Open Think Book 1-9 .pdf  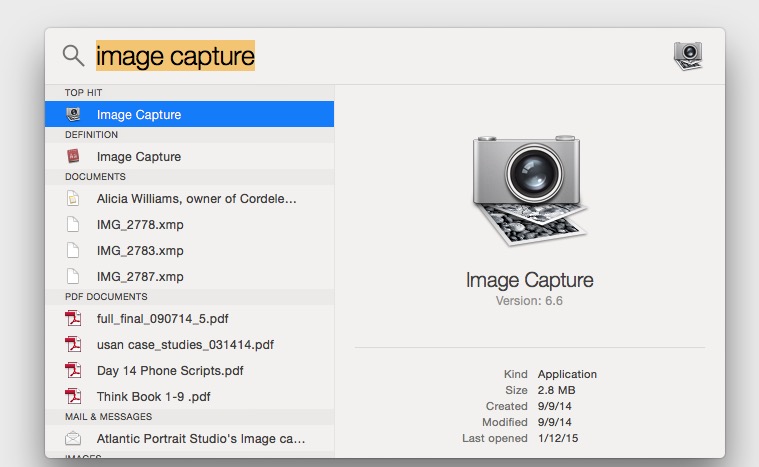189,397
